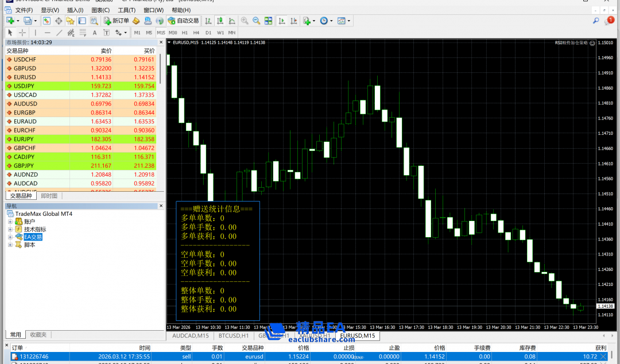Expand the 技术指标 tree node
This screenshot has width=620, height=364.
click(10, 229)
